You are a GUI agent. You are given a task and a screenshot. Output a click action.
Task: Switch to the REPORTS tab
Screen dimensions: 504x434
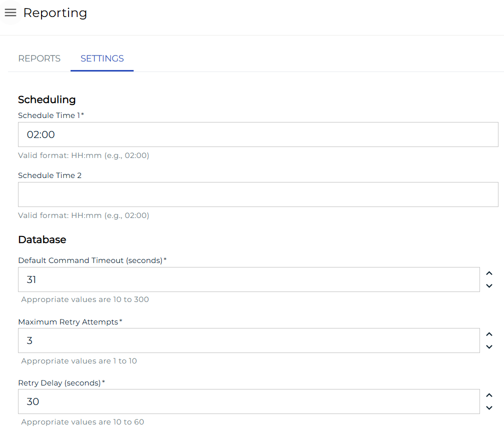(39, 58)
